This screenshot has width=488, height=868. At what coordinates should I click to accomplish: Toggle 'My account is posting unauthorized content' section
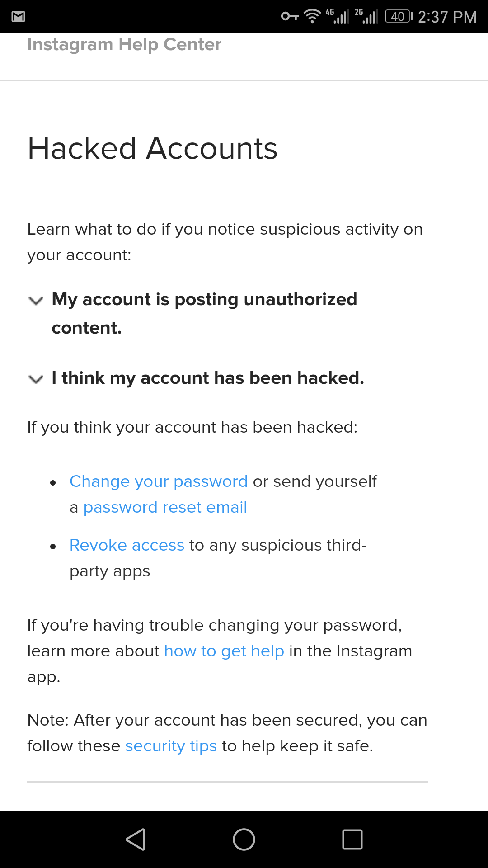[x=204, y=313]
